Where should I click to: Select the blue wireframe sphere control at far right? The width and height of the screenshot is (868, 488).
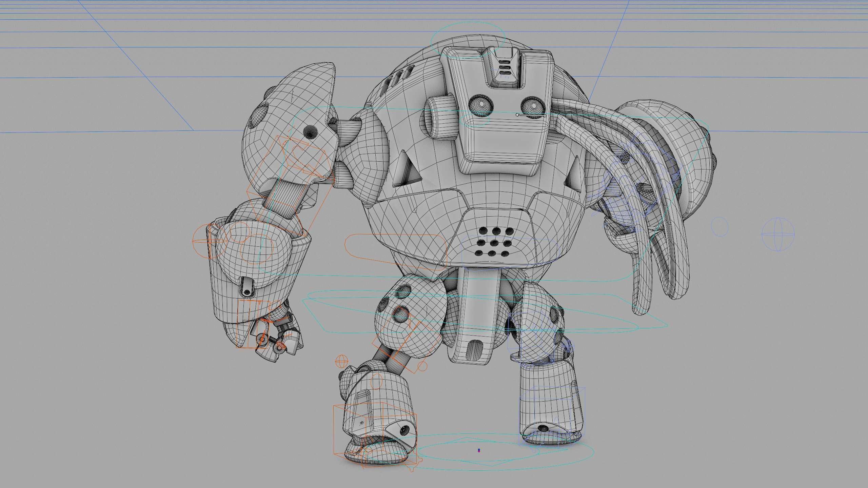tap(778, 234)
